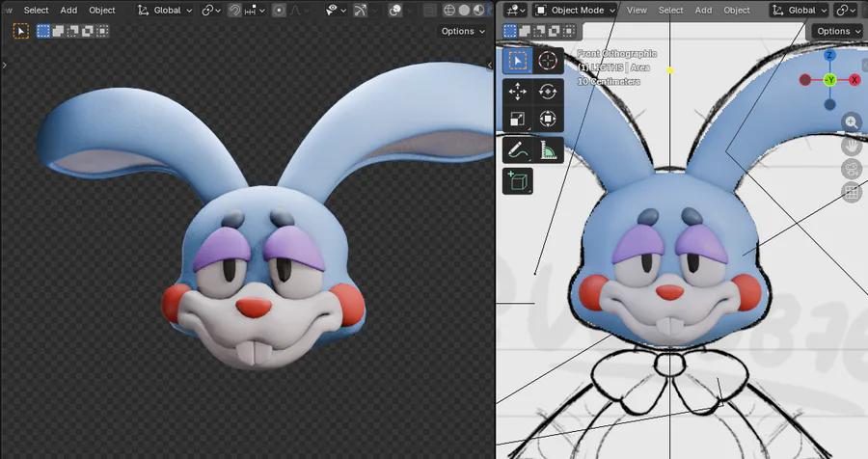This screenshot has height=459, width=868.
Task: Select the Transform tool
Action: tap(548, 119)
